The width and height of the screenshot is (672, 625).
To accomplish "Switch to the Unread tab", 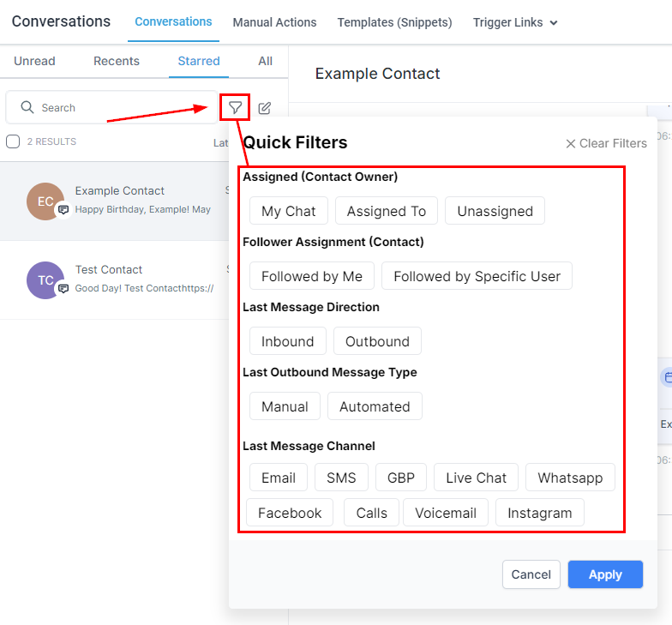I will click(x=34, y=62).
